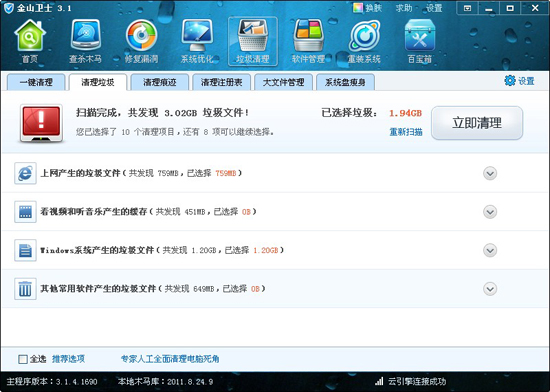Image resolution: width=550 pixels, height=392 pixels.
Task: Open 专家人工全面清理电脑死角 link
Action: [170, 359]
